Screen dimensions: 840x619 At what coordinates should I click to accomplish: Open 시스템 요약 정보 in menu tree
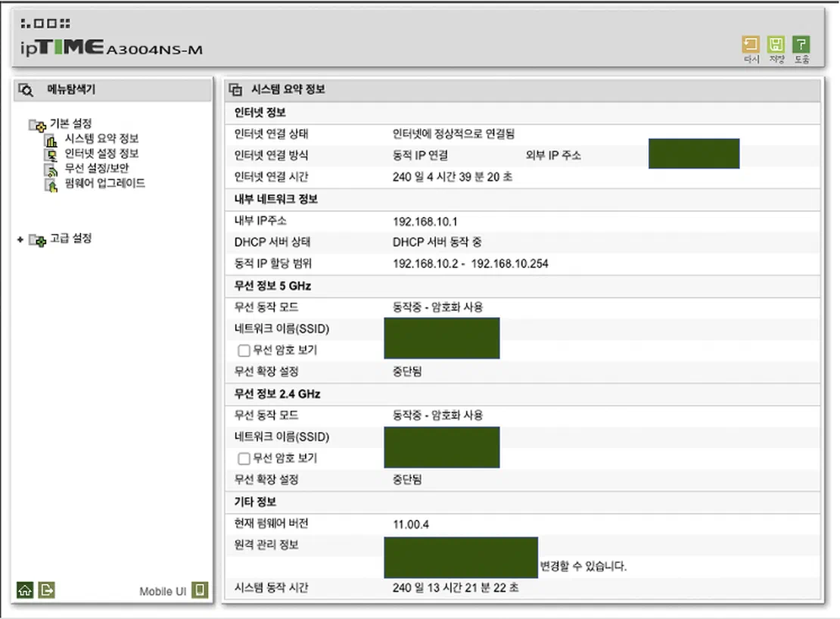(102, 138)
